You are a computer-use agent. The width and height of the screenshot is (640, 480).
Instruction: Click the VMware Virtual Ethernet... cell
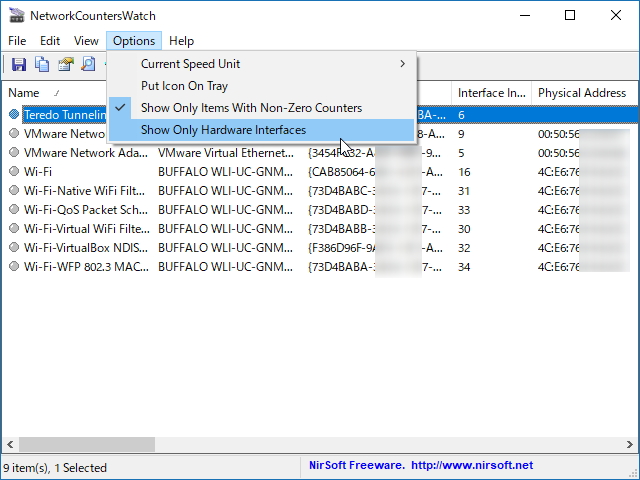coord(226,153)
